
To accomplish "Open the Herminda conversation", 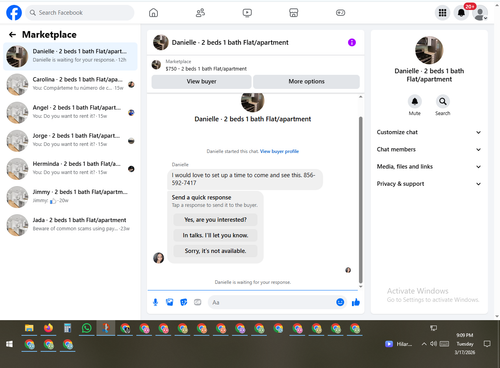I will pos(70,169).
